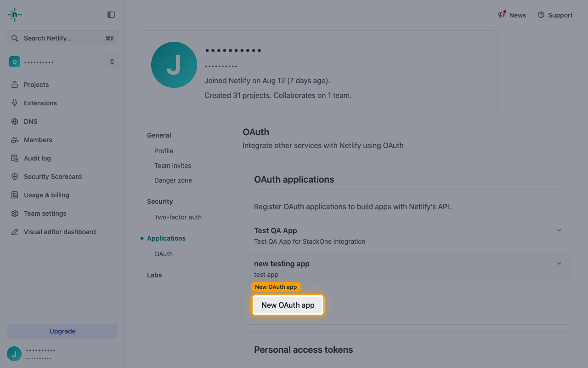Select Labs in settings navigation
Image resolution: width=588 pixels, height=368 pixels.
point(154,275)
